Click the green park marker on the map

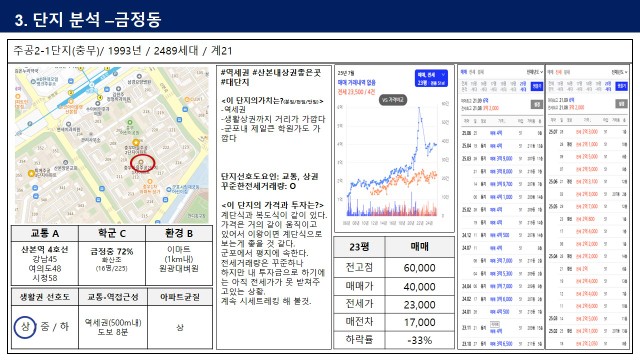[x=130, y=122]
